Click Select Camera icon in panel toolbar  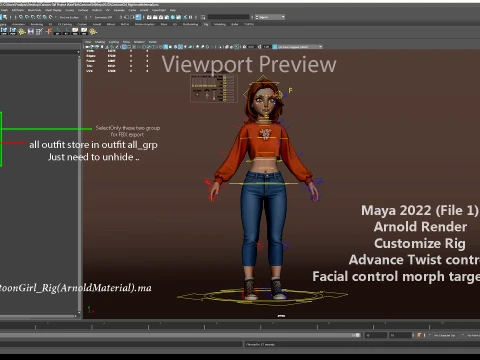pyautogui.click(x=88, y=47)
